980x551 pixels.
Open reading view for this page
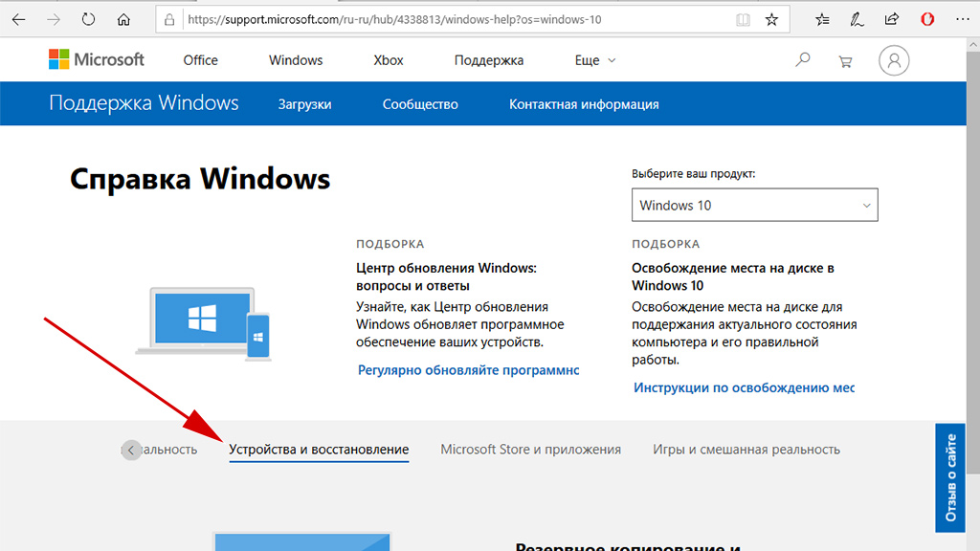tap(743, 20)
